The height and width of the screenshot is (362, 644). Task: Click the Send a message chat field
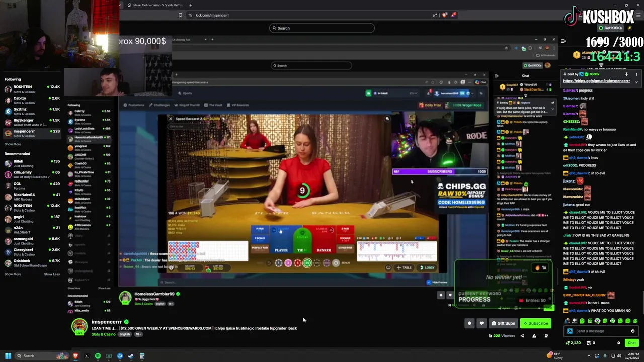[601, 331]
